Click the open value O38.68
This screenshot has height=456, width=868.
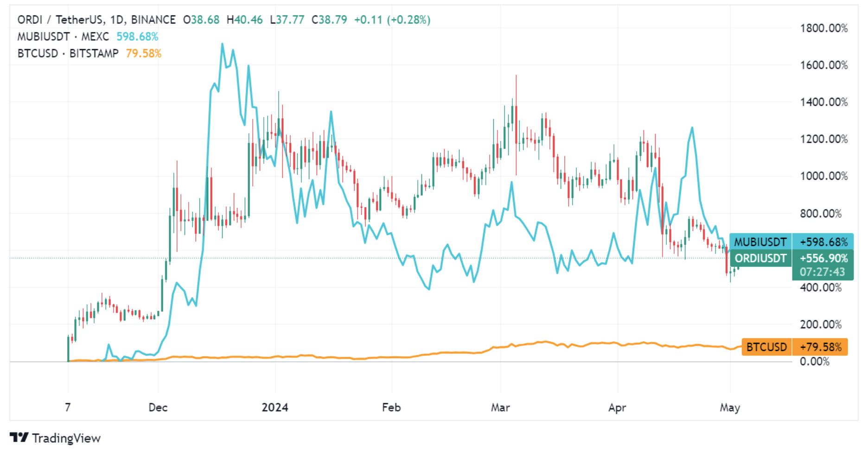(x=201, y=20)
